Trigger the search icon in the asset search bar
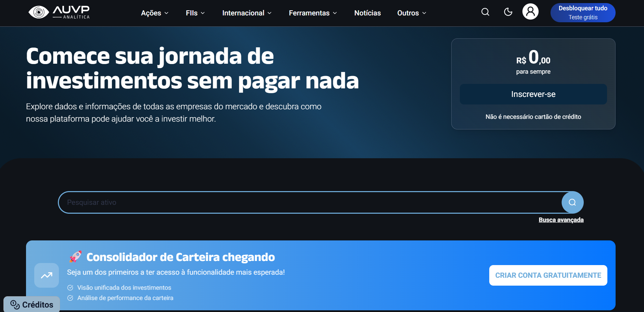Screen dimensions: 644x312 (x=572, y=202)
